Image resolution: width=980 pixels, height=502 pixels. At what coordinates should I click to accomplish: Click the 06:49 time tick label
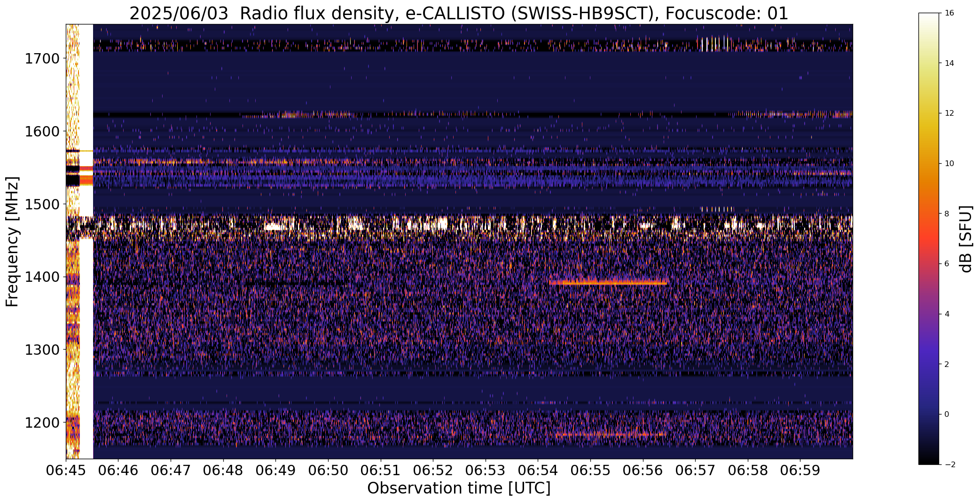[x=276, y=470]
